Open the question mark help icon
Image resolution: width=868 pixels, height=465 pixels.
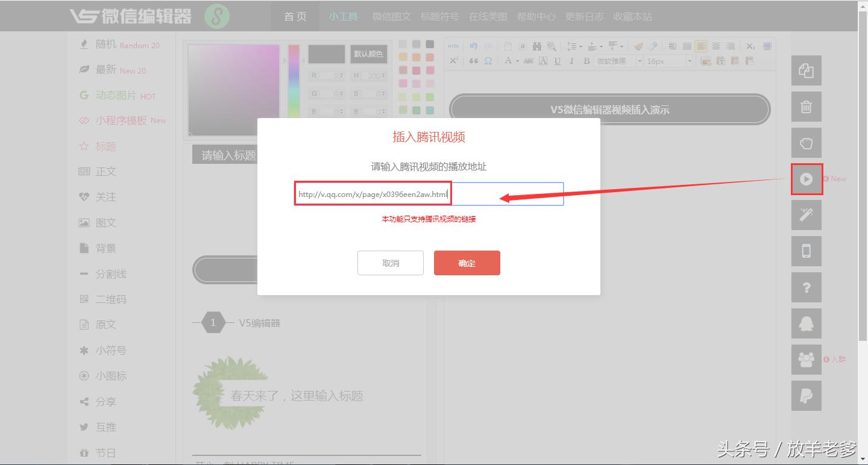point(807,287)
